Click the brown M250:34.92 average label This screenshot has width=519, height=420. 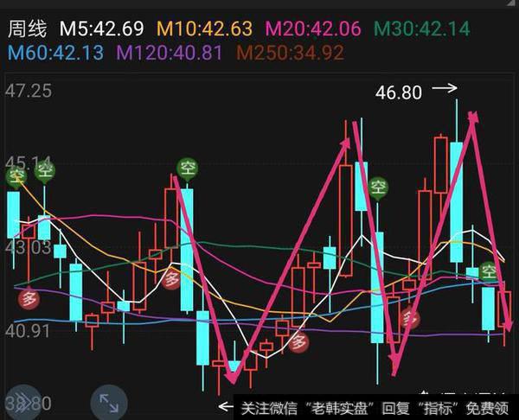tap(290, 53)
